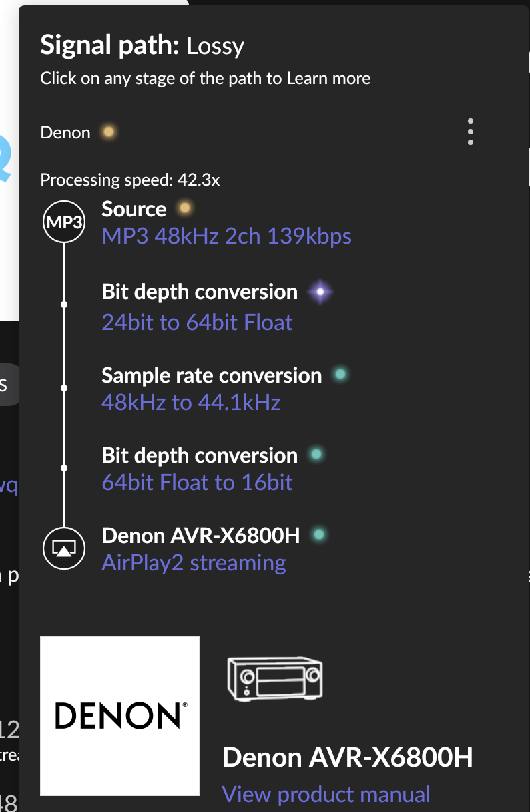This screenshot has height=812, width=530.
Task: Click the AirPlay streaming icon
Action: coord(64,549)
